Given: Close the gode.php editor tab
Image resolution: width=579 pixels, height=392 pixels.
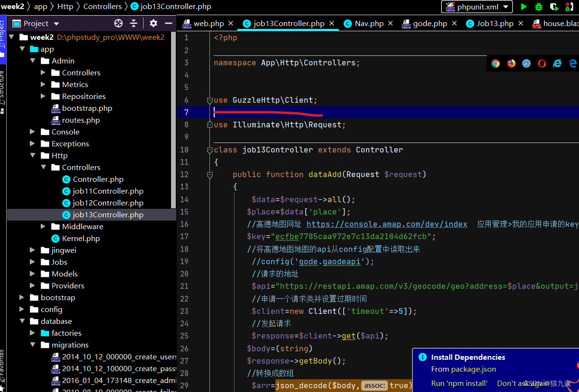Looking at the screenshot, I should coord(454,22).
